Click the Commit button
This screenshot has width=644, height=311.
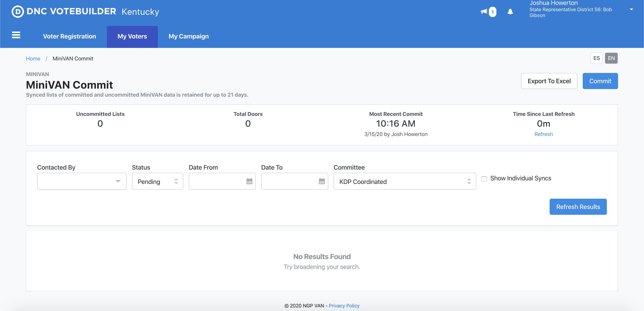(600, 81)
